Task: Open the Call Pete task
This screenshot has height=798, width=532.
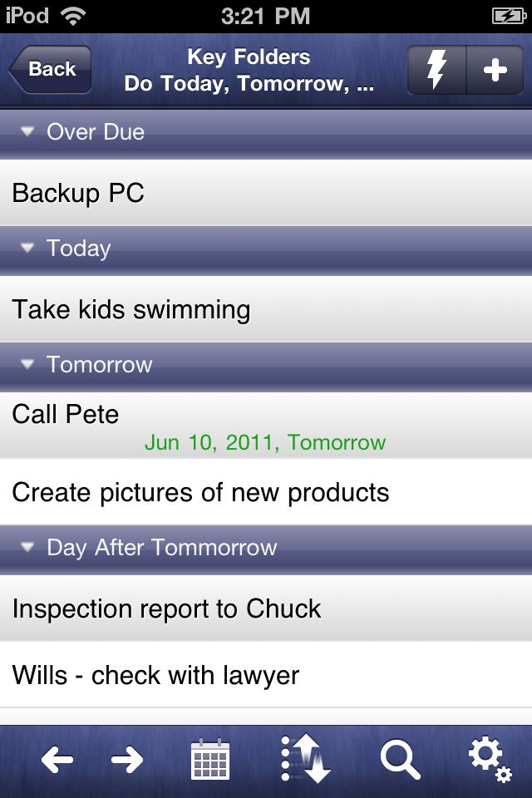Action: pyautogui.click(x=266, y=426)
